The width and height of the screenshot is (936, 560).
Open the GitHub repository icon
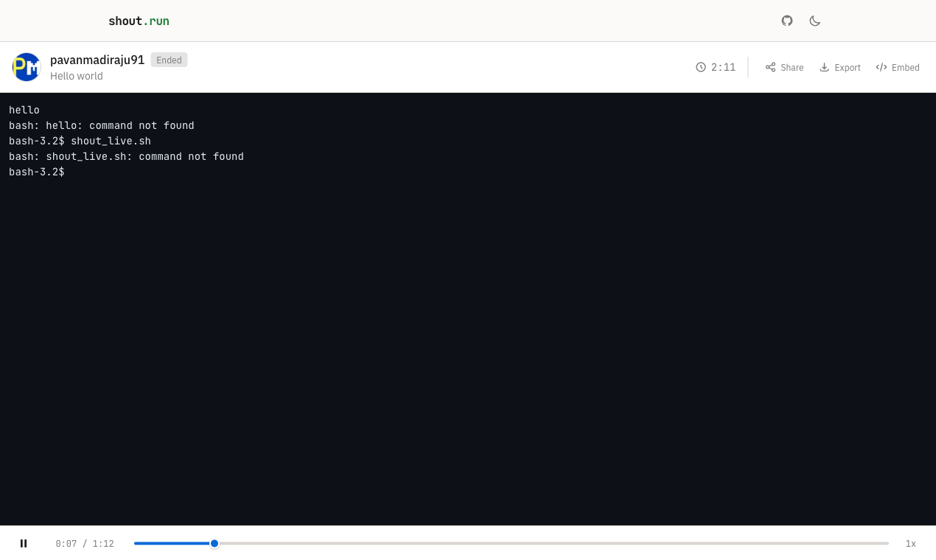pos(787,21)
